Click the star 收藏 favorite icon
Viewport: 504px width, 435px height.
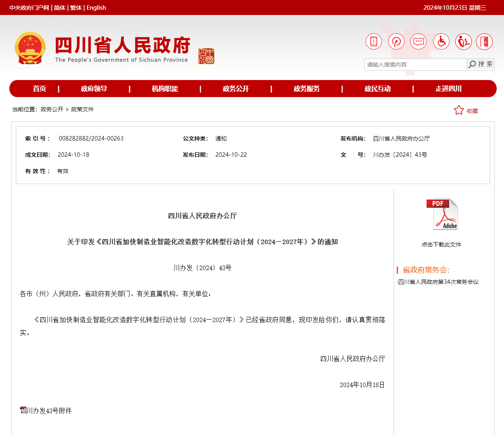pyautogui.click(x=459, y=110)
